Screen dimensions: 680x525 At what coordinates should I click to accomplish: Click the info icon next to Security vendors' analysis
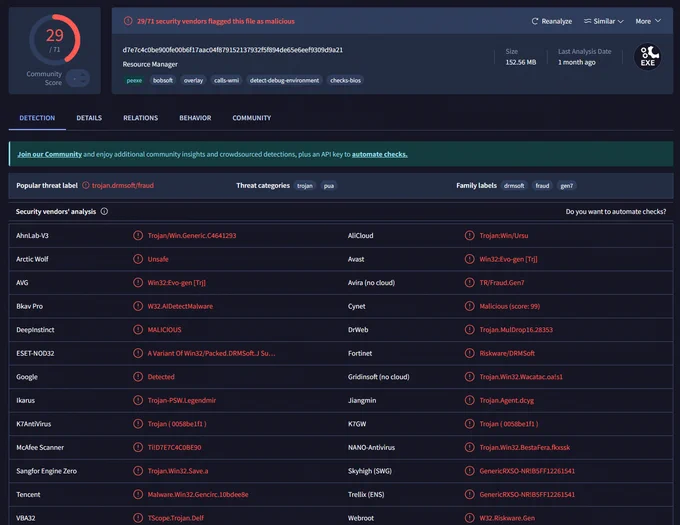[104, 212]
